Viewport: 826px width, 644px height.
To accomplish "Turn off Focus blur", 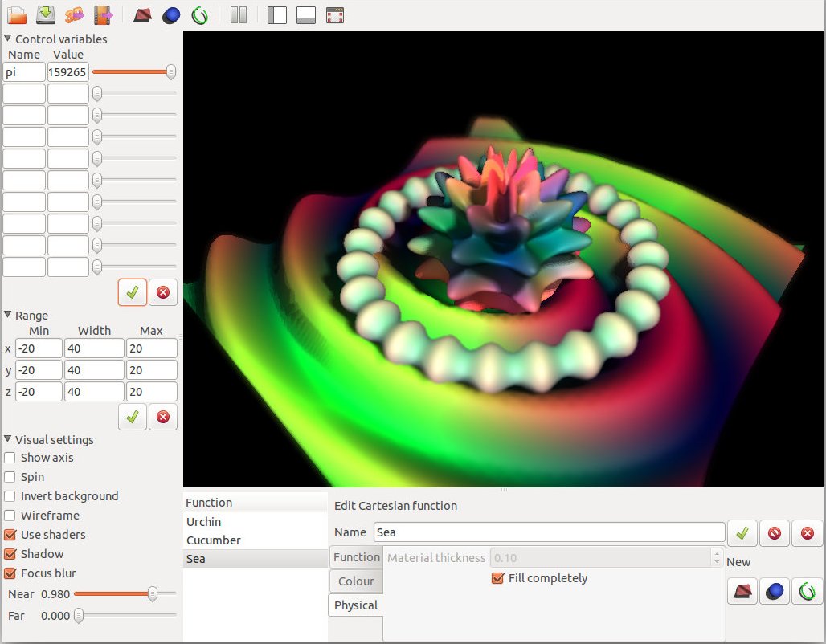I will 10,573.
